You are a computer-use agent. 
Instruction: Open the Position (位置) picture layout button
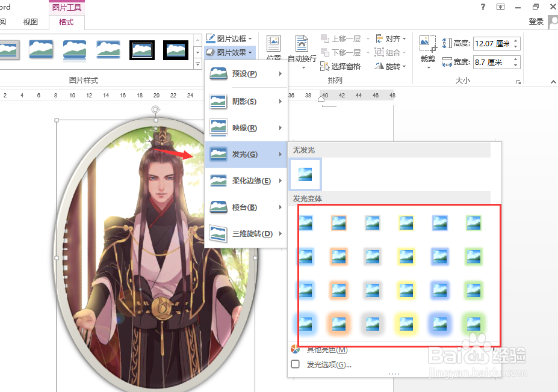[x=274, y=47]
